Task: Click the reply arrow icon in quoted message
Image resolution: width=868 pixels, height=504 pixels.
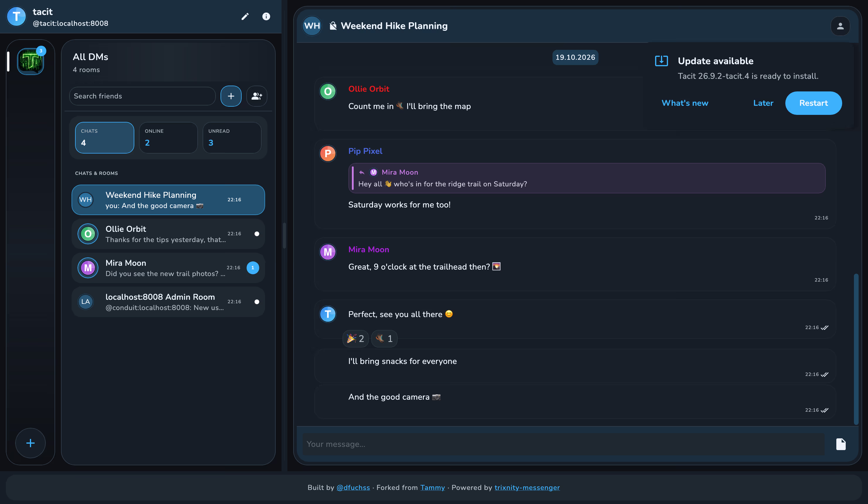Action: tap(362, 173)
